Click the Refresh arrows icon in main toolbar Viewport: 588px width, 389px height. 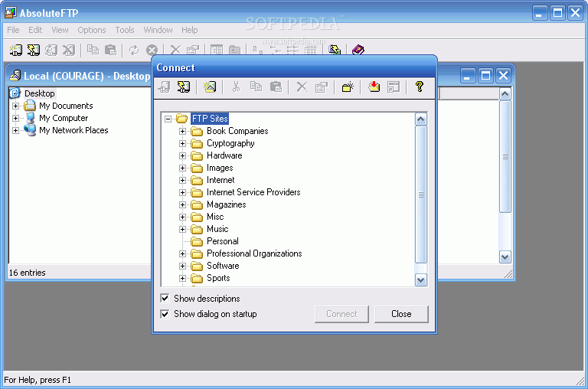tap(134, 50)
